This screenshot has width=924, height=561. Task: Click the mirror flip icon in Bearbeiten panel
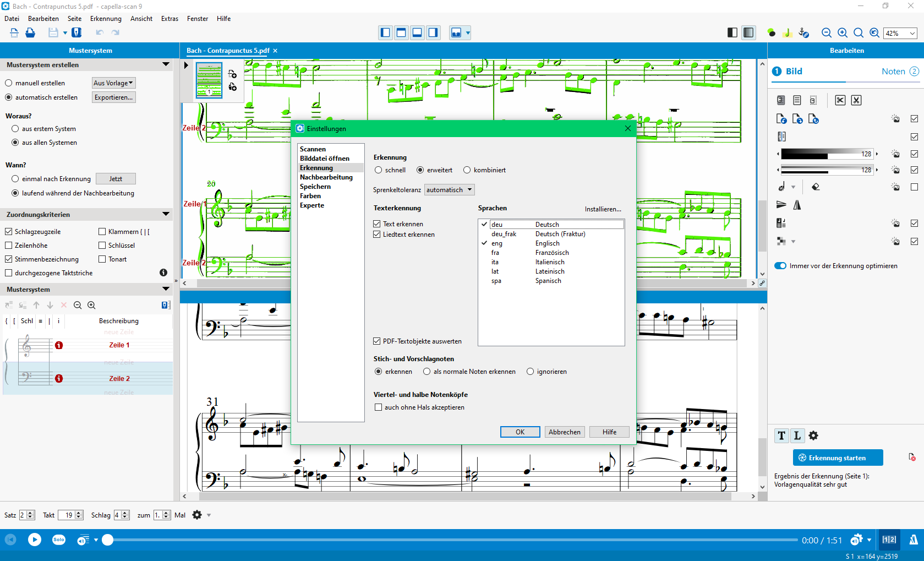[797, 205]
